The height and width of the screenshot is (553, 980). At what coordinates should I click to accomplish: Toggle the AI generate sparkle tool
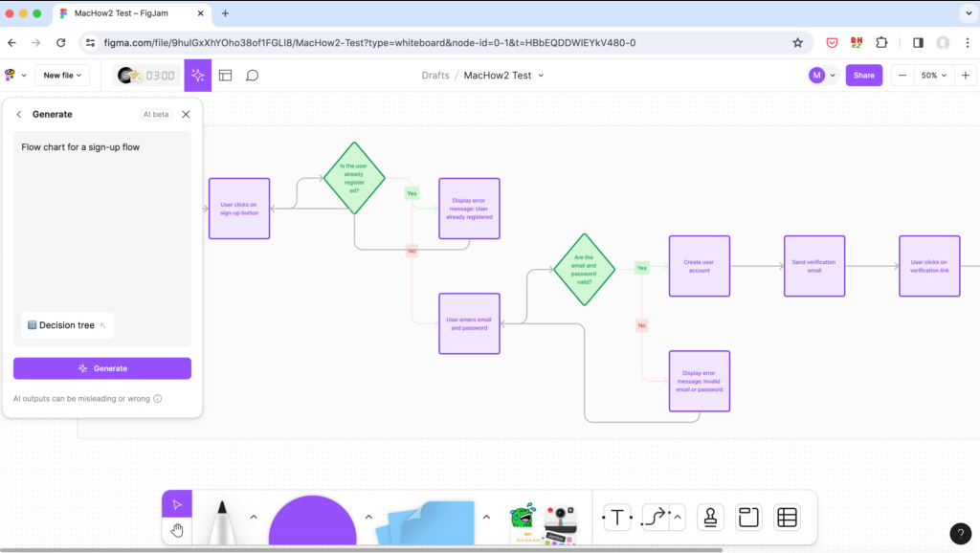pos(197,75)
